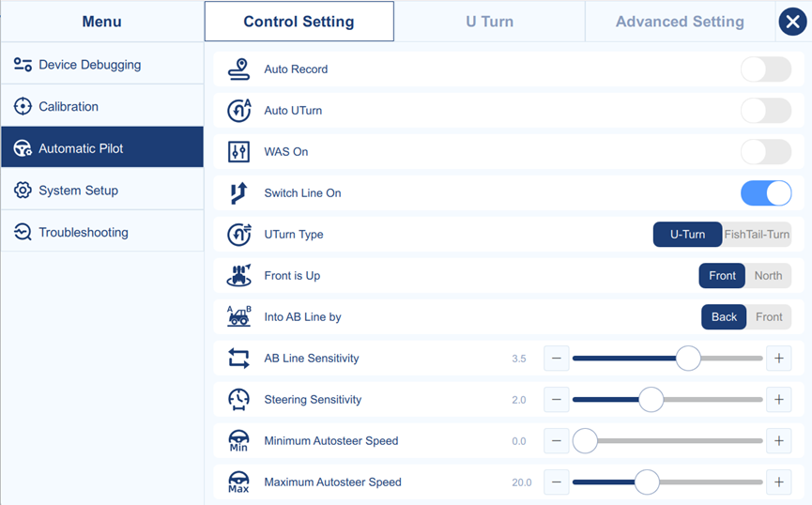Click the Maximum Autosteer Speed label text
812x505 pixels.
[x=332, y=482]
